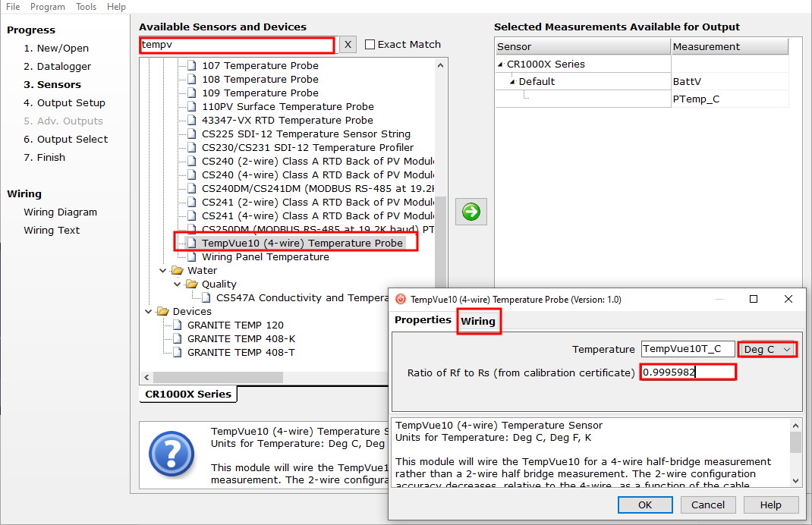Click the green arrow add-sensor button
The width and height of the screenshot is (812, 525).
471,212
